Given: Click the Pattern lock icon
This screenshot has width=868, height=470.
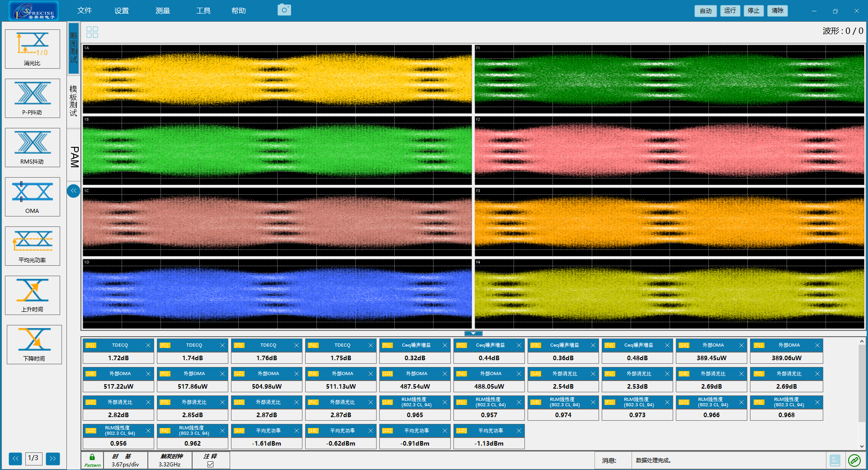Looking at the screenshot, I should (92, 460).
